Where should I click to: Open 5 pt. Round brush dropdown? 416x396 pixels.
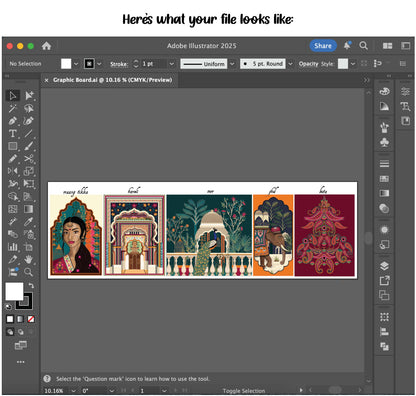tap(290, 64)
